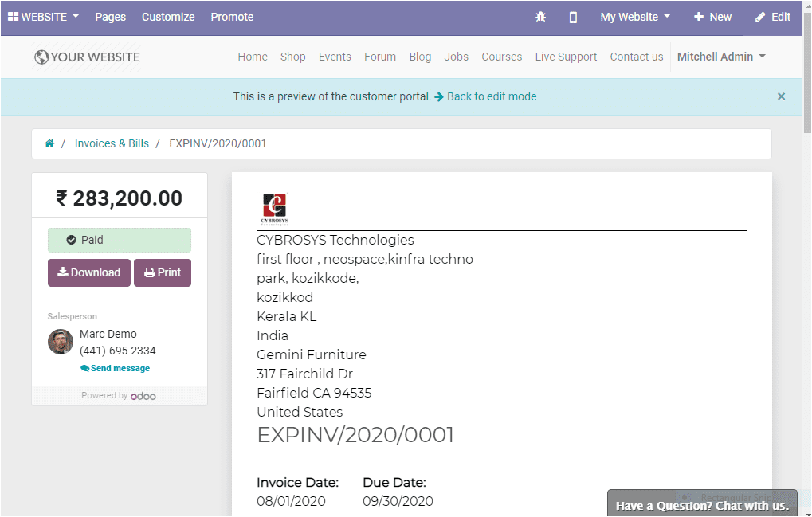Open the Customize menu
Viewport: 812px width, 517px height.
tap(168, 17)
